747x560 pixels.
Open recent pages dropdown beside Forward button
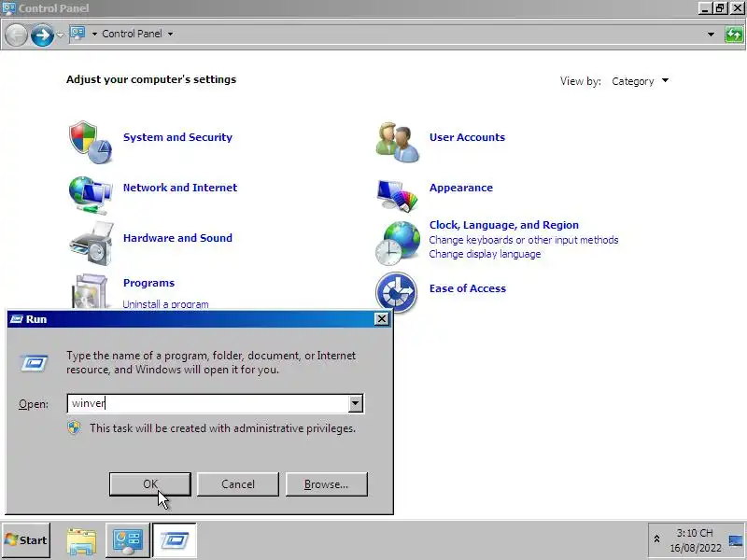click(60, 35)
